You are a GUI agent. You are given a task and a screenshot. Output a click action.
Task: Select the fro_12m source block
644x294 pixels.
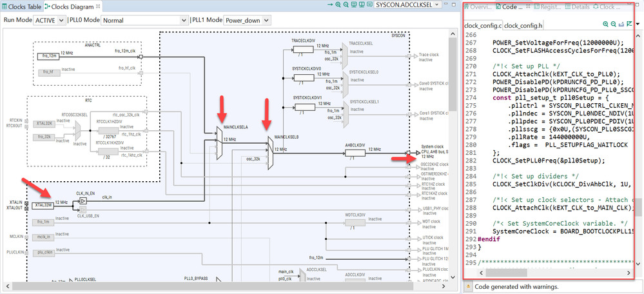point(48,56)
